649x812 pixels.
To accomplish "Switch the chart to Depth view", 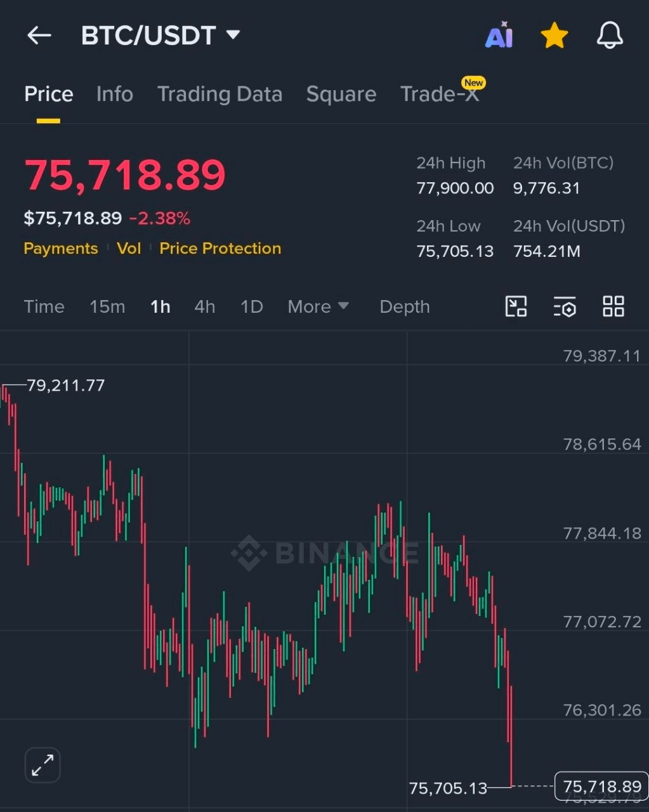I will tap(405, 306).
